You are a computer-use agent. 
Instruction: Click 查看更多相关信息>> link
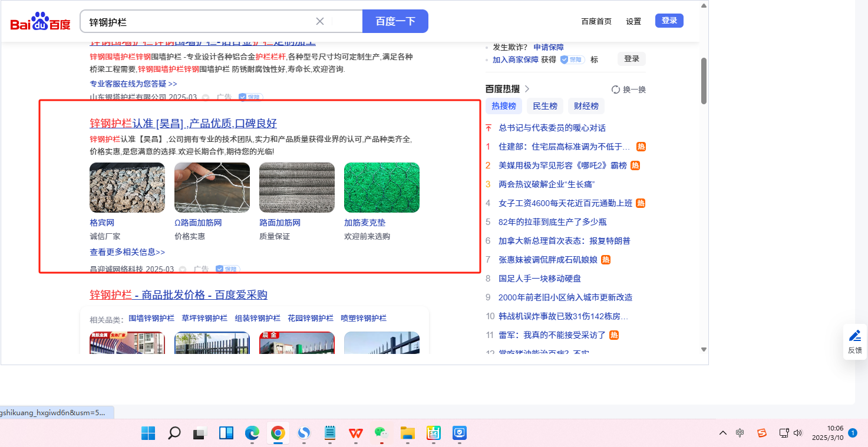(x=127, y=252)
